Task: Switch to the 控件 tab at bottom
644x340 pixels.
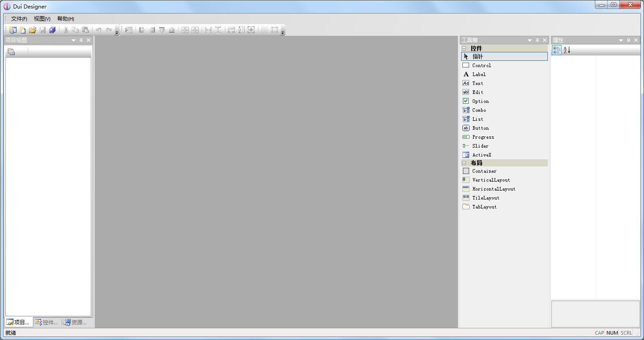Action: click(47, 322)
